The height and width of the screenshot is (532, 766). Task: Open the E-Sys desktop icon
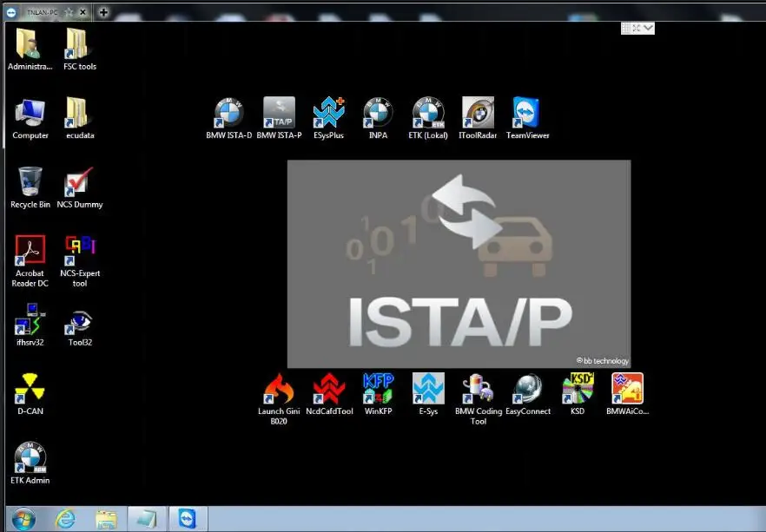pos(428,394)
